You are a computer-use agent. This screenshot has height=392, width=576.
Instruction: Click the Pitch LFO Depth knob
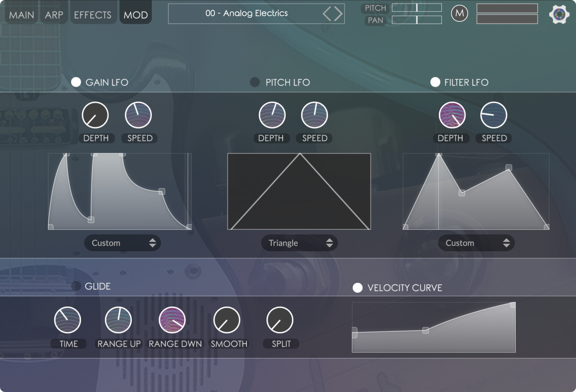[x=271, y=116]
